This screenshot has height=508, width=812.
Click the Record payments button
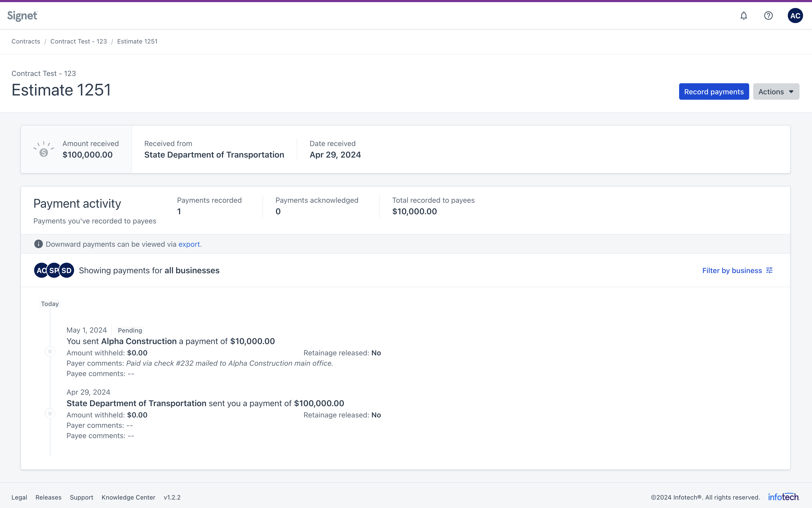(x=714, y=91)
